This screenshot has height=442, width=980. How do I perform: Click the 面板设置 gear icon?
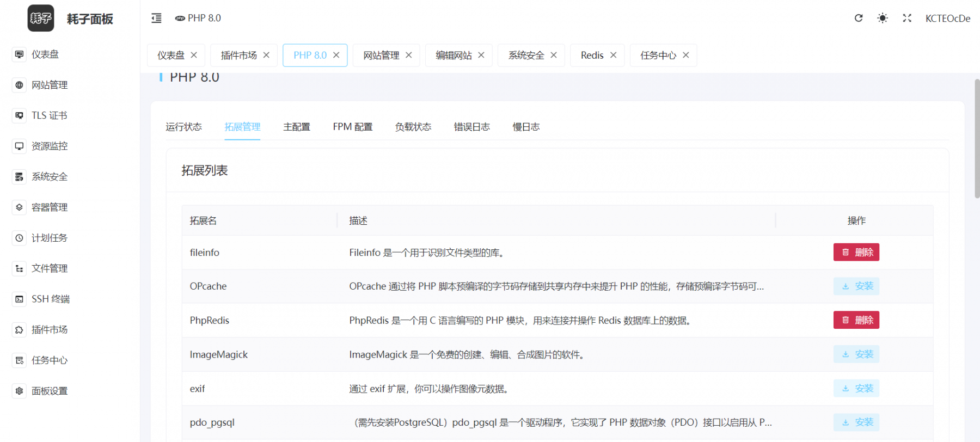pyautogui.click(x=20, y=391)
